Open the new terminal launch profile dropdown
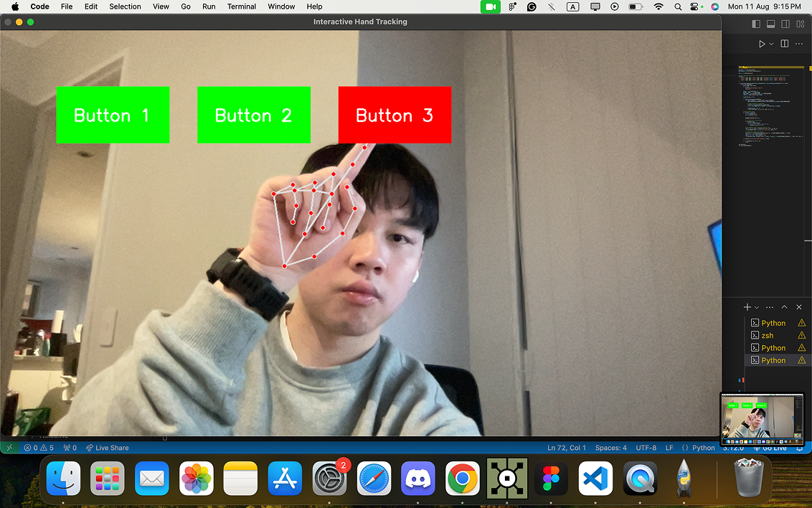 tap(757, 308)
